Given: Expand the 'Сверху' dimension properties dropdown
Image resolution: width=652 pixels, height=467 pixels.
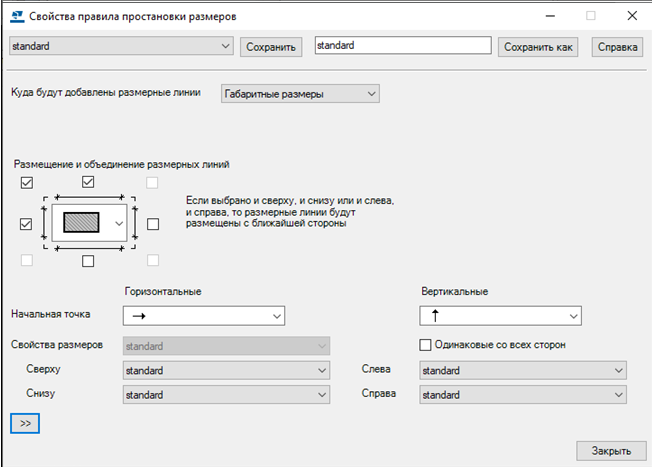Looking at the screenshot, I should click(x=226, y=371).
